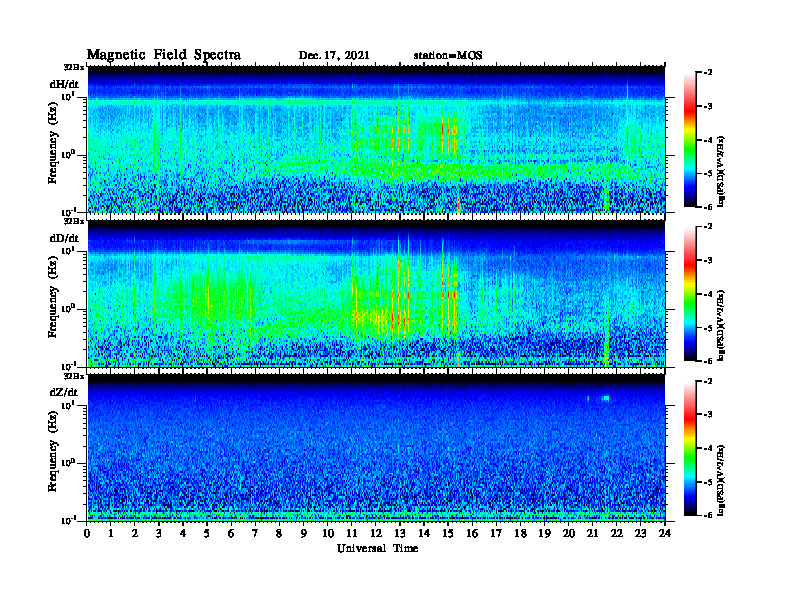Click the PSD units label beside dD/dt colorbar
This screenshot has width=792, height=612.
coord(722,325)
